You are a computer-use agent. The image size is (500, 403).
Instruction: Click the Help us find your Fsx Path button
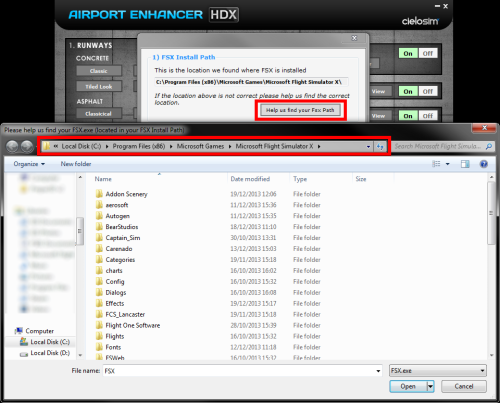(x=300, y=110)
